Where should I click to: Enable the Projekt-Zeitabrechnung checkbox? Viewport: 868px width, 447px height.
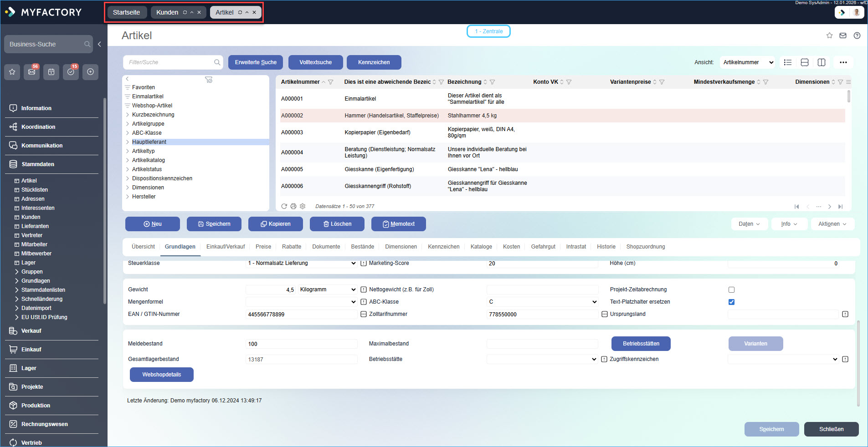tap(731, 289)
